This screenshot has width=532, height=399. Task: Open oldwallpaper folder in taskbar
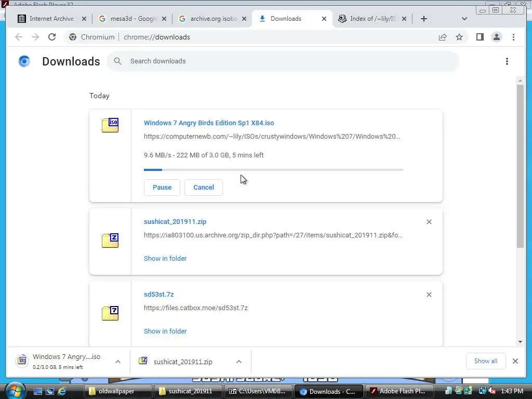click(x=117, y=391)
